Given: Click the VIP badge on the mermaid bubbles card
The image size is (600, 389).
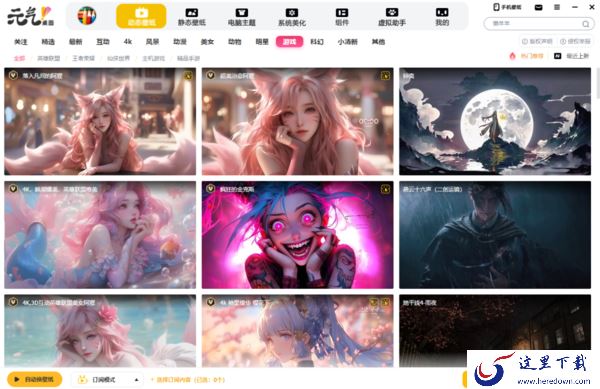Looking at the screenshot, I should tap(13, 189).
